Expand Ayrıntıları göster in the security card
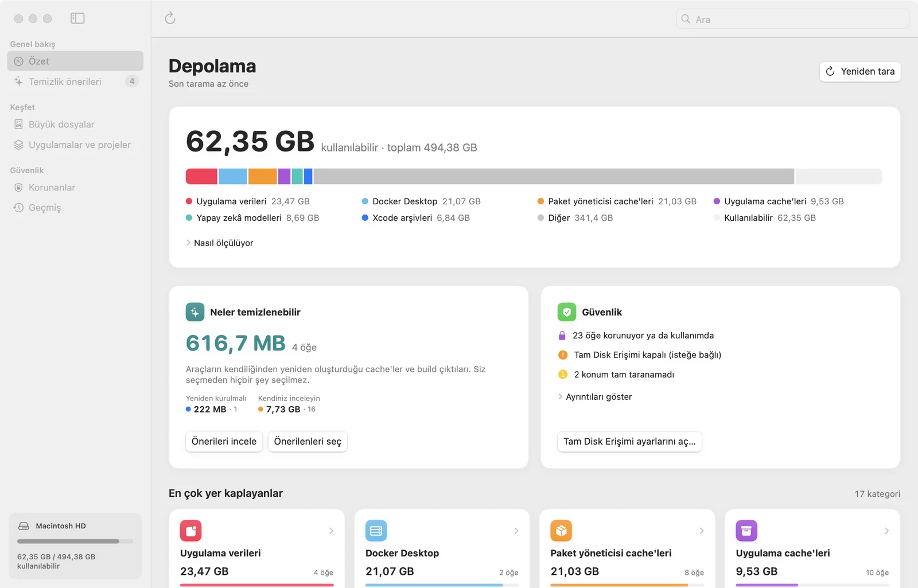 [x=595, y=397]
